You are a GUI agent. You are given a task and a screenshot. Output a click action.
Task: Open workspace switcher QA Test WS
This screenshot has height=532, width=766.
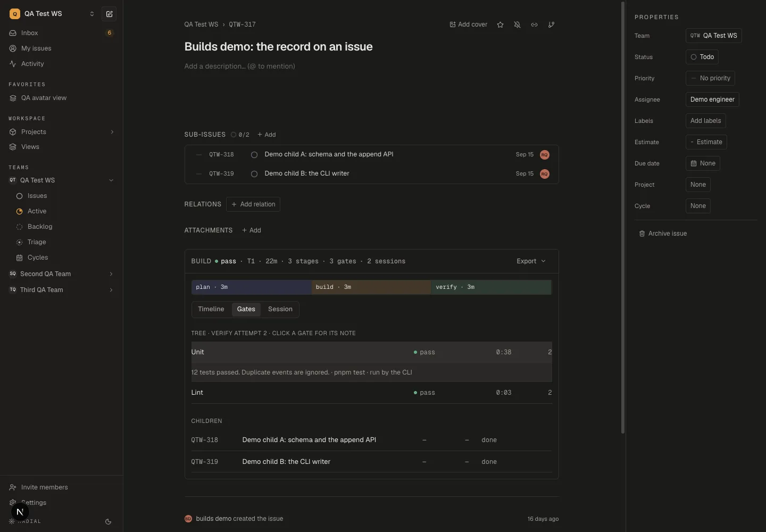[52, 14]
